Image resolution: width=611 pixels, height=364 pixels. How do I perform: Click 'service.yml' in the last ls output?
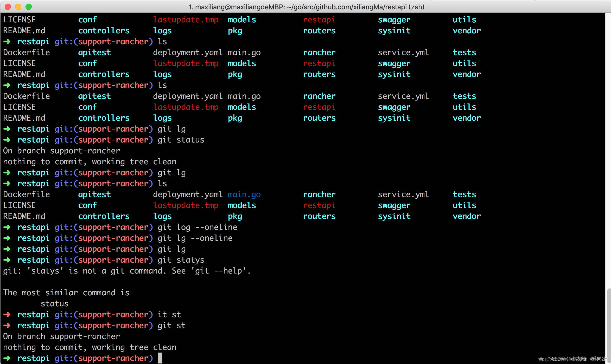click(x=403, y=194)
